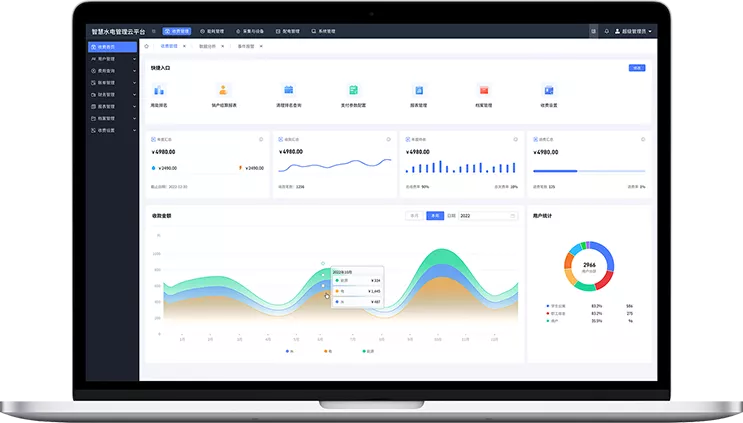
Task: Expand the 收费设置 sidebar chevron
Action: (x=134, y=130)
